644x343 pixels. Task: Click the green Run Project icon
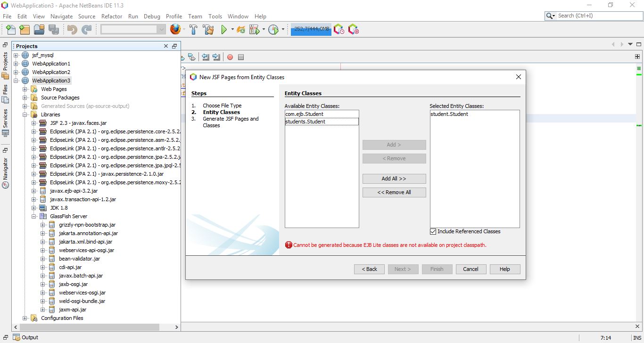click(224, 30)
